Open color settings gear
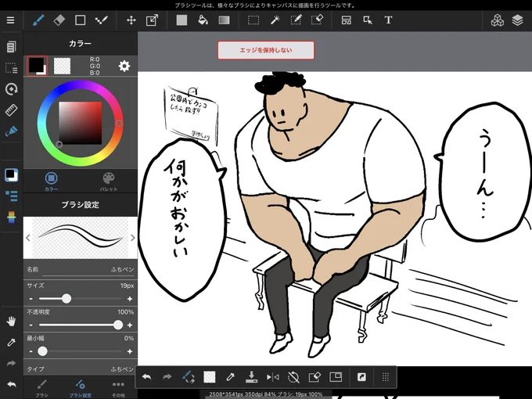This screenshot has height=399, width=532. pos(124,66)
